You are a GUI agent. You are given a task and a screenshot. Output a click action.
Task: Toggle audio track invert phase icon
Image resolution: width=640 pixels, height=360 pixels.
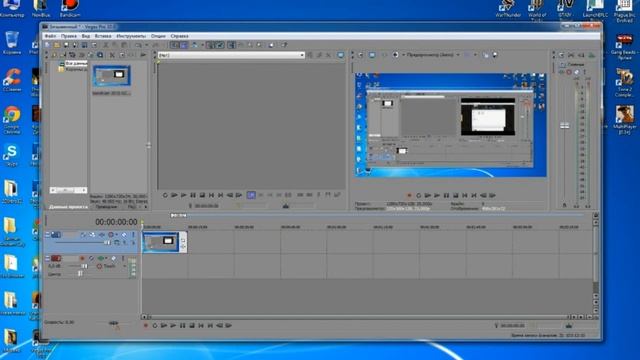coord(91,258)
